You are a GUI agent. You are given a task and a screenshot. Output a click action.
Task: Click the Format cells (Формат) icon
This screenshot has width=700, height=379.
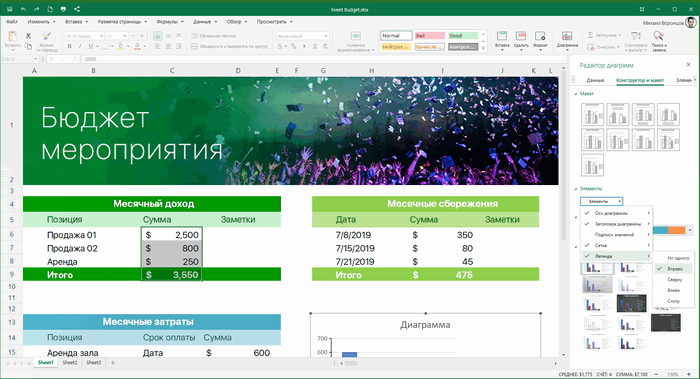540,36
